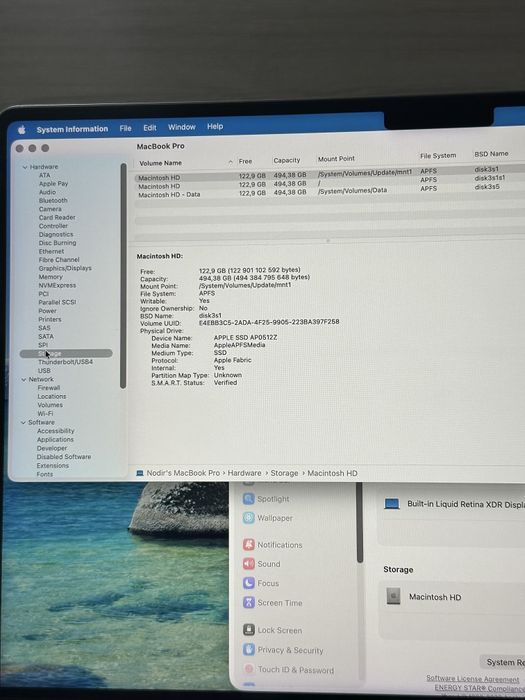Viewport: 525px width, 700px height.
Task: Select Extensions under Software
Action: coord(53,466)
